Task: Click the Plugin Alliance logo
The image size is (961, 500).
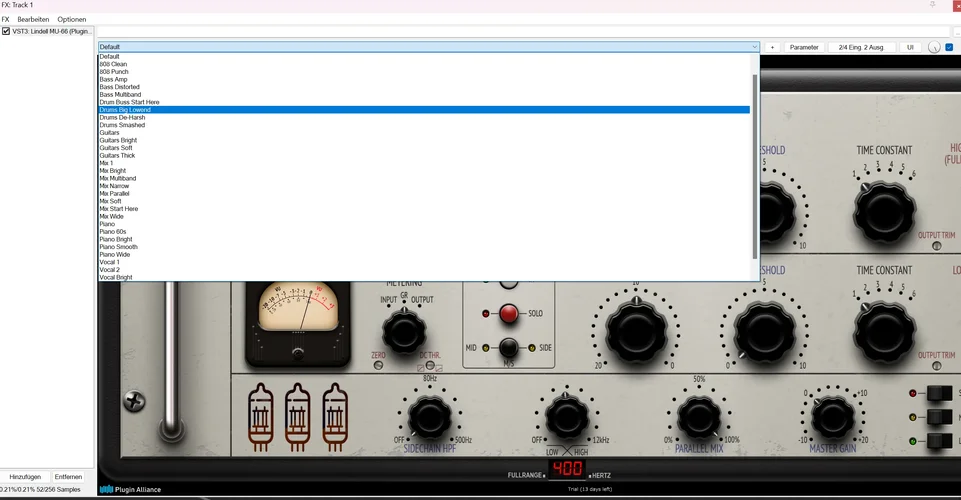Action: pyautogui.click(x=131, y=490)
